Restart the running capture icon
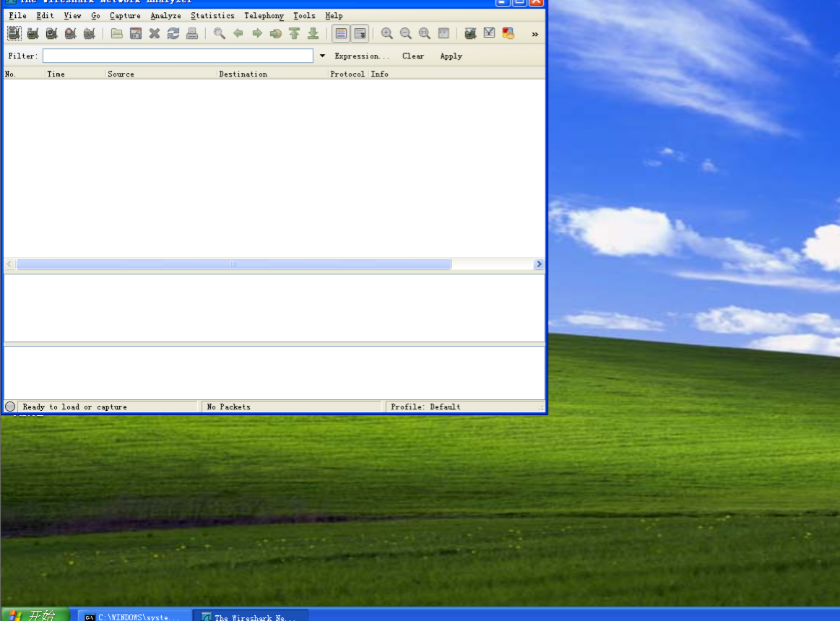The height and width of the screenshot is (621, 840). [90, 33]
